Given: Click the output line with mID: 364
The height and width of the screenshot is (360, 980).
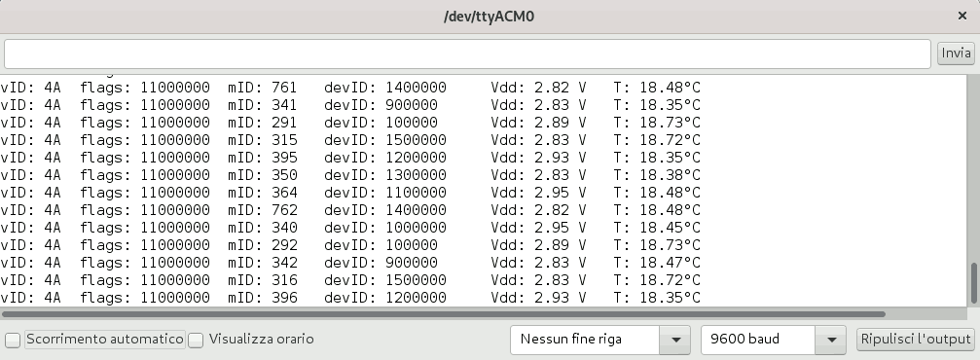Looking at the screenshot, I should point(350,192).
